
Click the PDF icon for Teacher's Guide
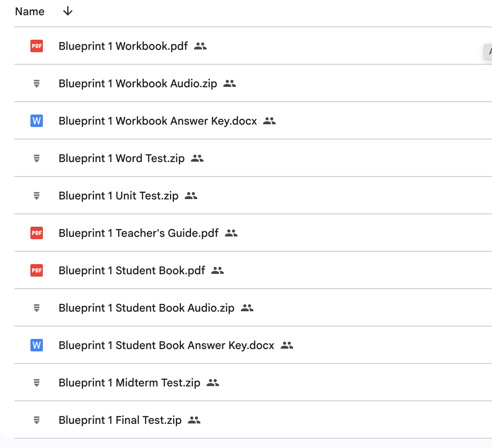37,233
